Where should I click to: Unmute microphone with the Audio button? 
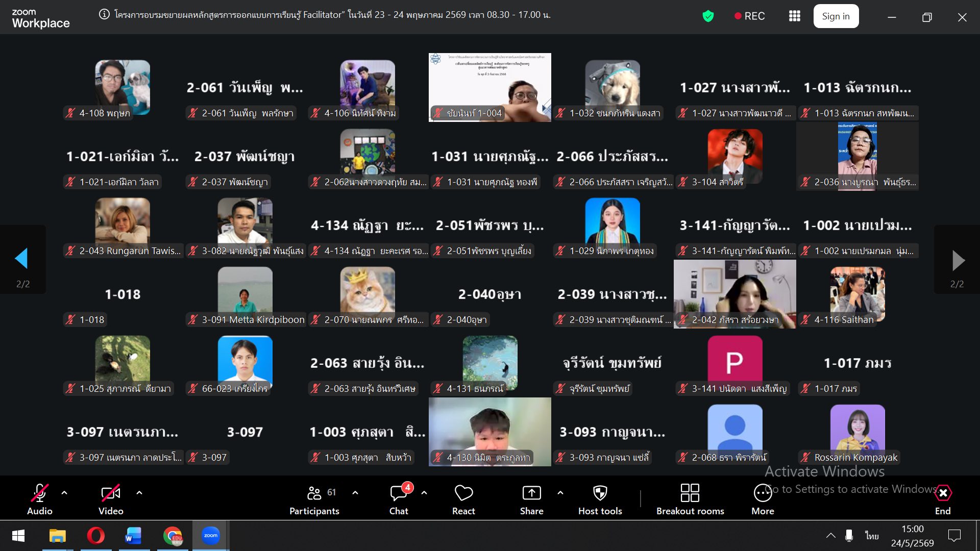pos(39,499)
